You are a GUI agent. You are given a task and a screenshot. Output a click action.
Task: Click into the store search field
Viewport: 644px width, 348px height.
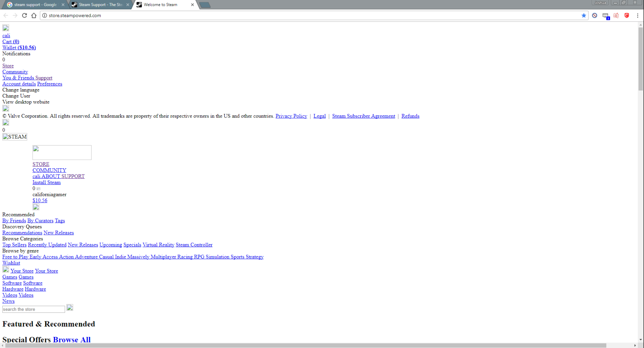click(33, 309)
